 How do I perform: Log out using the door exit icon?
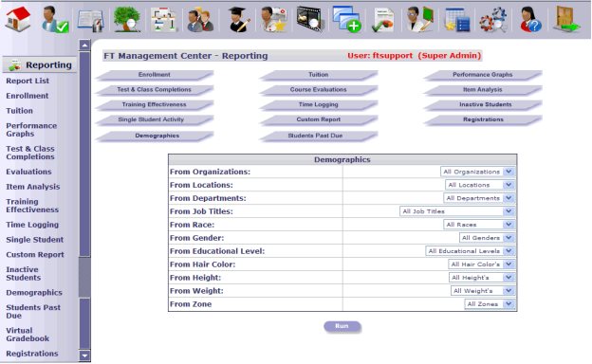coord(566,19)
